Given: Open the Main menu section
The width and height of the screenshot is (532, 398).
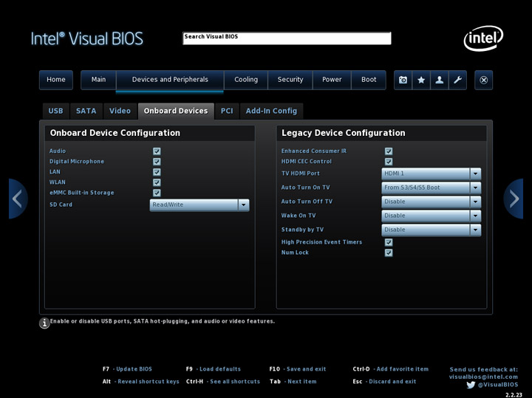Looking at the screenshot, I should tap(98, 80).
